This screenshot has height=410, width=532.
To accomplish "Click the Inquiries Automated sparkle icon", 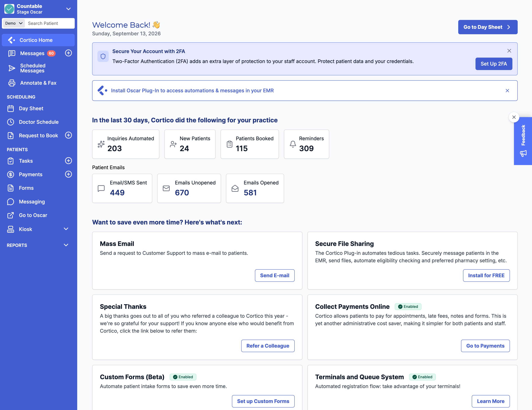I will point(101,144).
